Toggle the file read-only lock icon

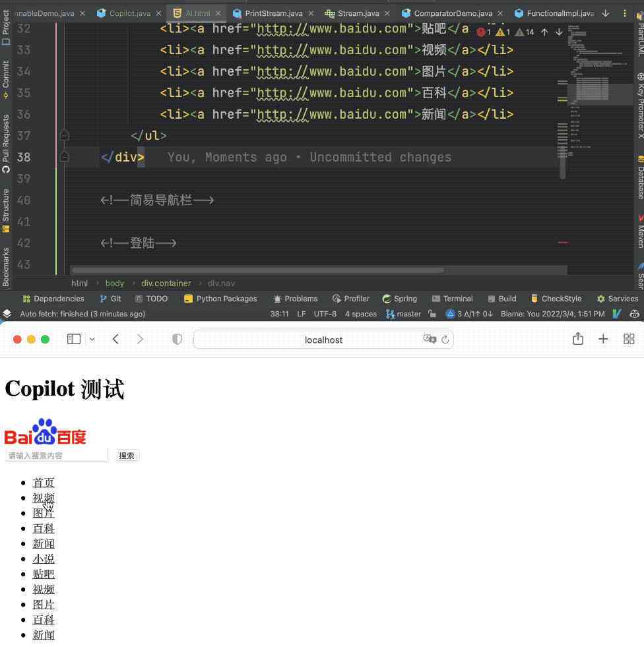[432, 314]
